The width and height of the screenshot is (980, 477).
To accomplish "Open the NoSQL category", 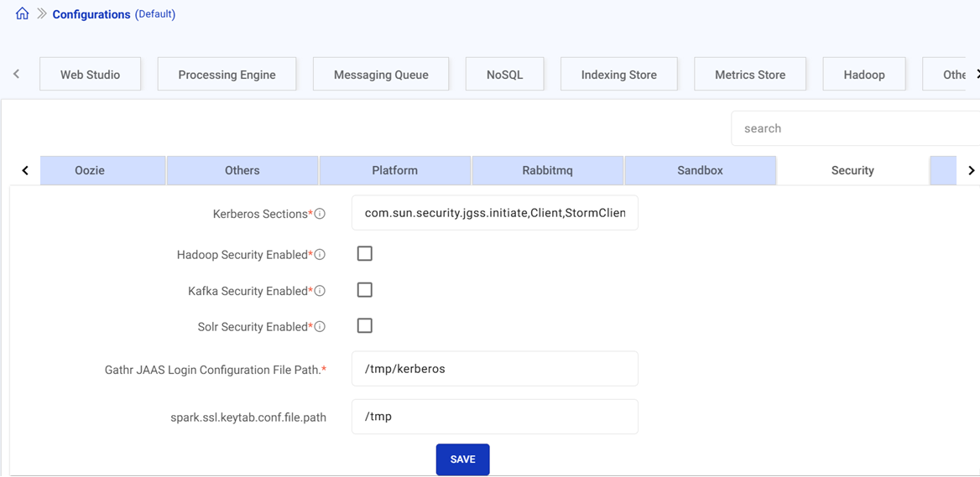I will pos(504,75).
